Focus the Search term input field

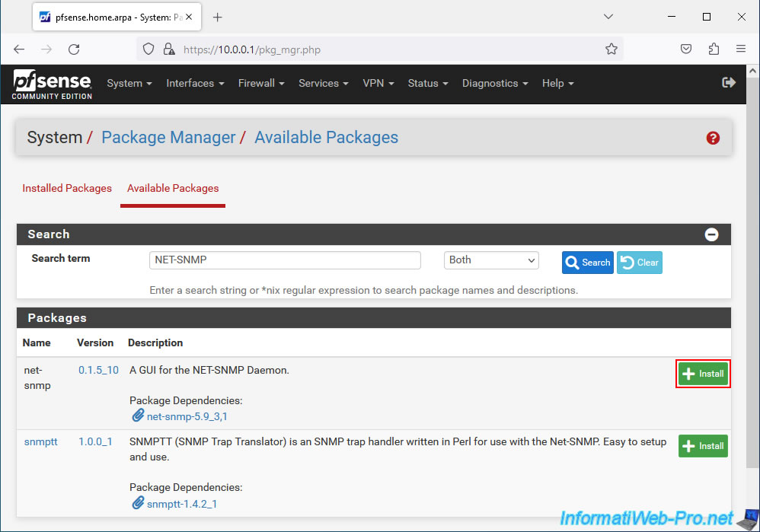click(x=285, y=260)
